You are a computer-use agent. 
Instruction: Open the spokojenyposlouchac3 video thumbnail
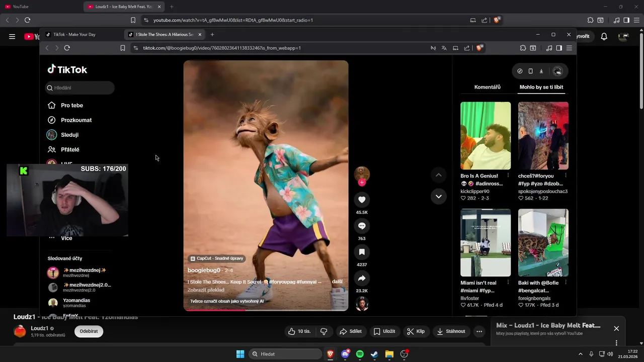(x=543, y=136)
